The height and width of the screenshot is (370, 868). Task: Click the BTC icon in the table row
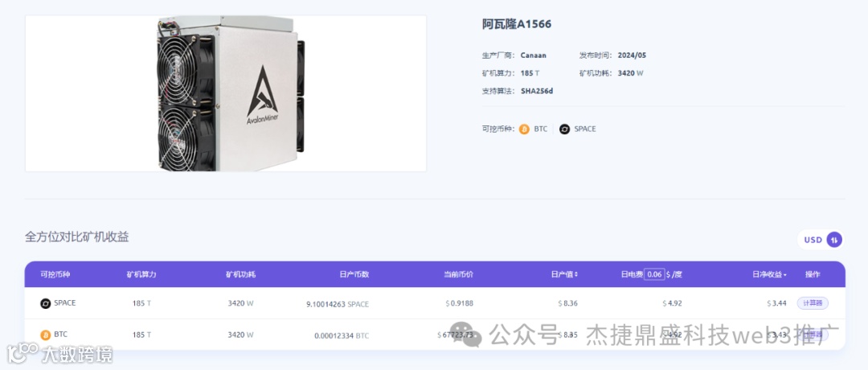tap(45, 335)
